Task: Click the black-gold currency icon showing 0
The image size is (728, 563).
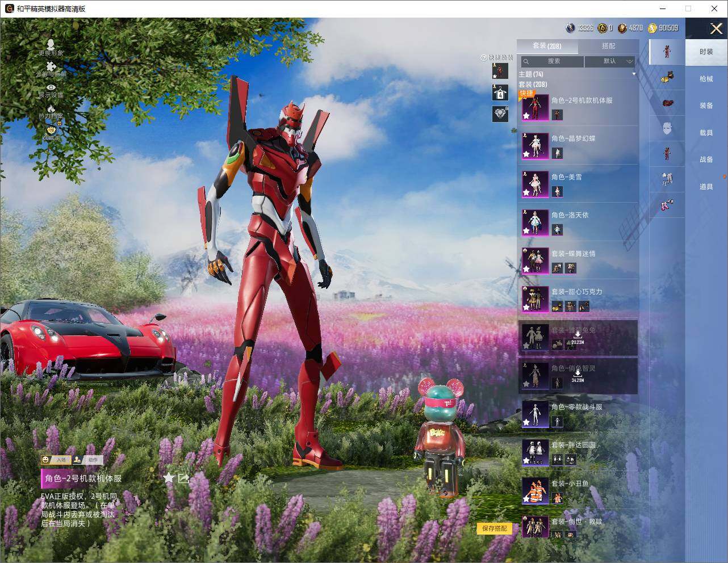Action: 603,28
